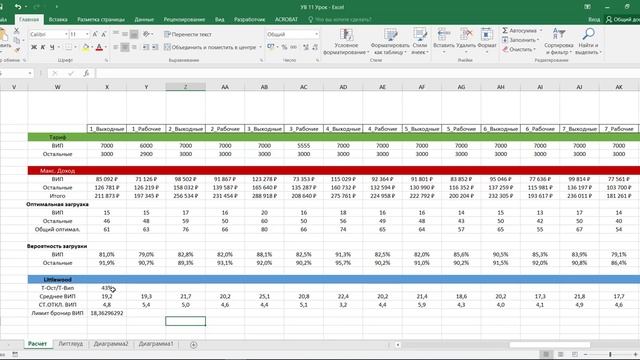
Task: Click the Percent Style icon
Action: coord(284,47)
